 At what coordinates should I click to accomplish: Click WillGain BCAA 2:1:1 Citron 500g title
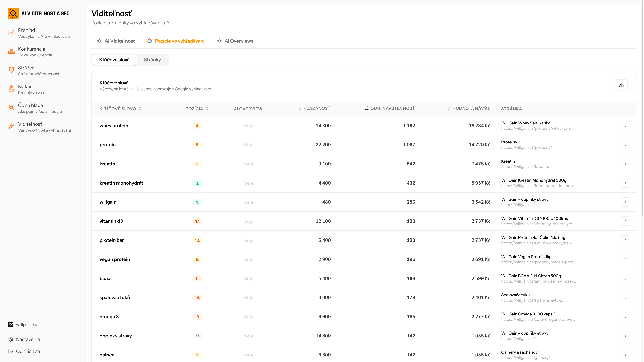coord(531,276)
